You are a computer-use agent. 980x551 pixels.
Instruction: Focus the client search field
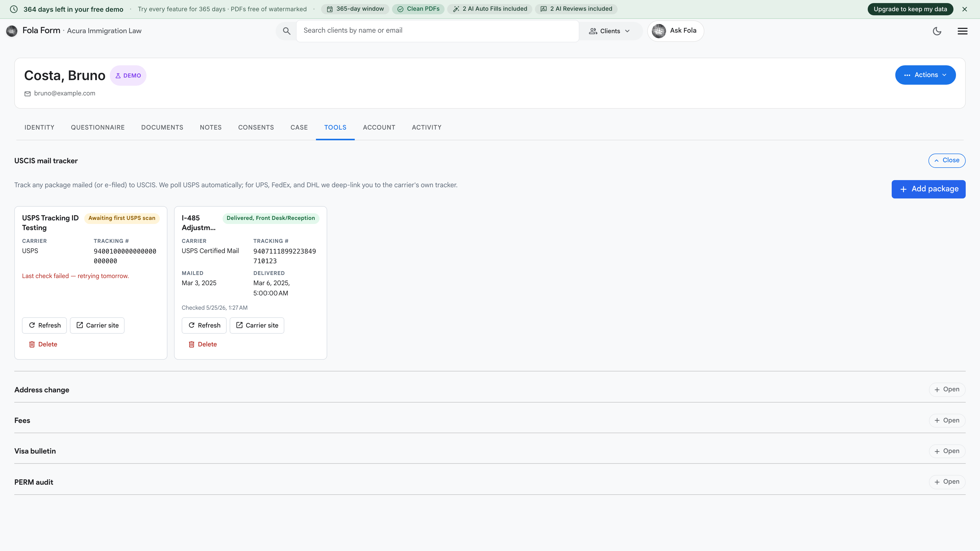(x=437, y=31)
